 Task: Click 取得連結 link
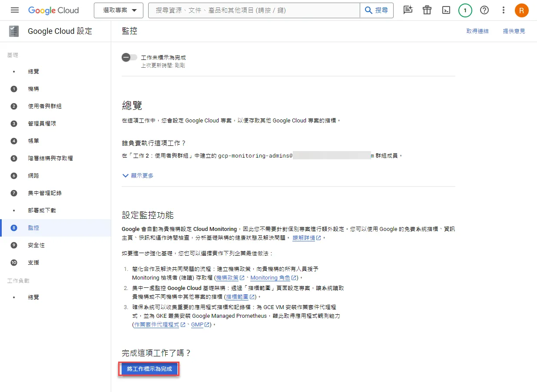point(477,31)
